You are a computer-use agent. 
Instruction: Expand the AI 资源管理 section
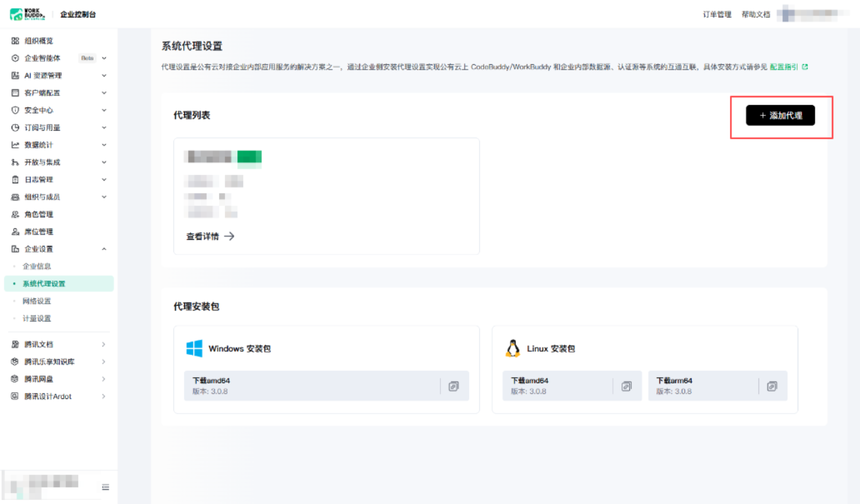pos(59,75)
